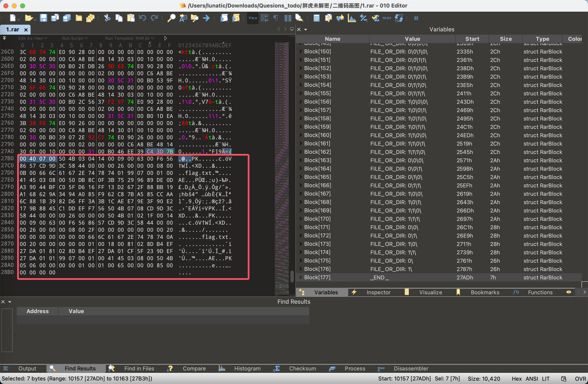This screenshot has width=588, height=384.
Task: Click the Goto blue arrow icon
Action: coord(206,18)
